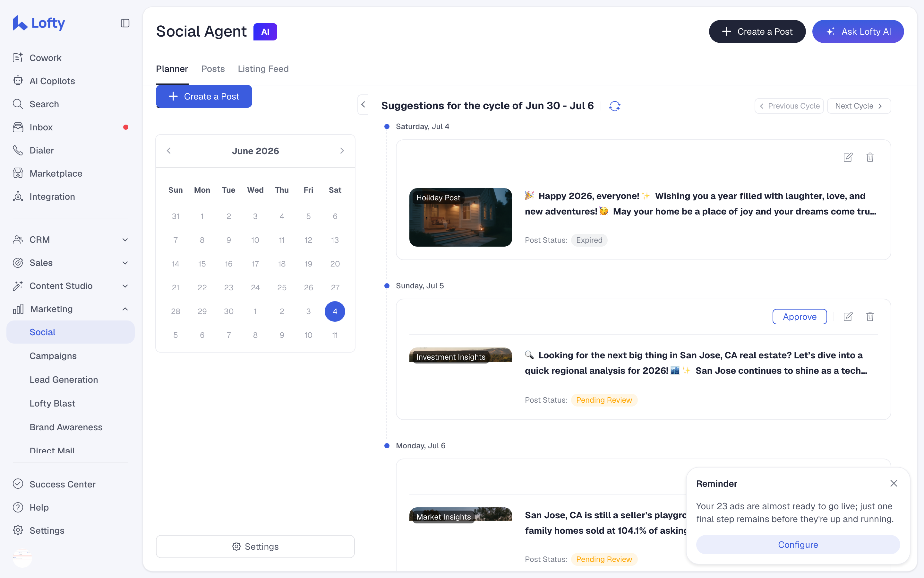924x578 pixels.
Task: Click the blue Create a Post button in Planner
Action: 204,96
